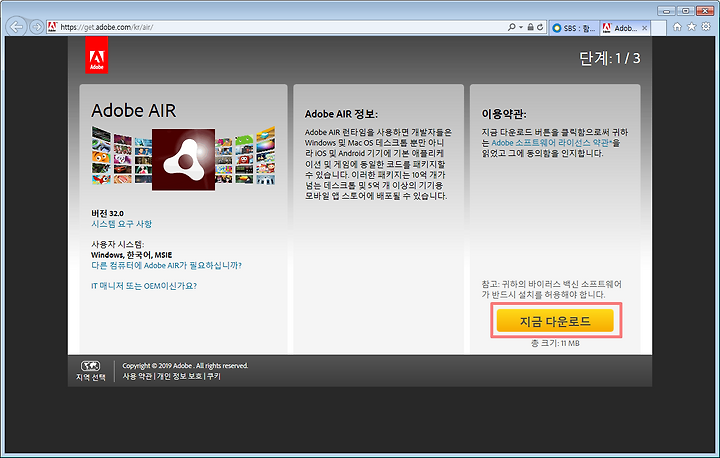Click the Adobe AIR 정보 heading
Screen dimensions: 720x458
[341, 114]
